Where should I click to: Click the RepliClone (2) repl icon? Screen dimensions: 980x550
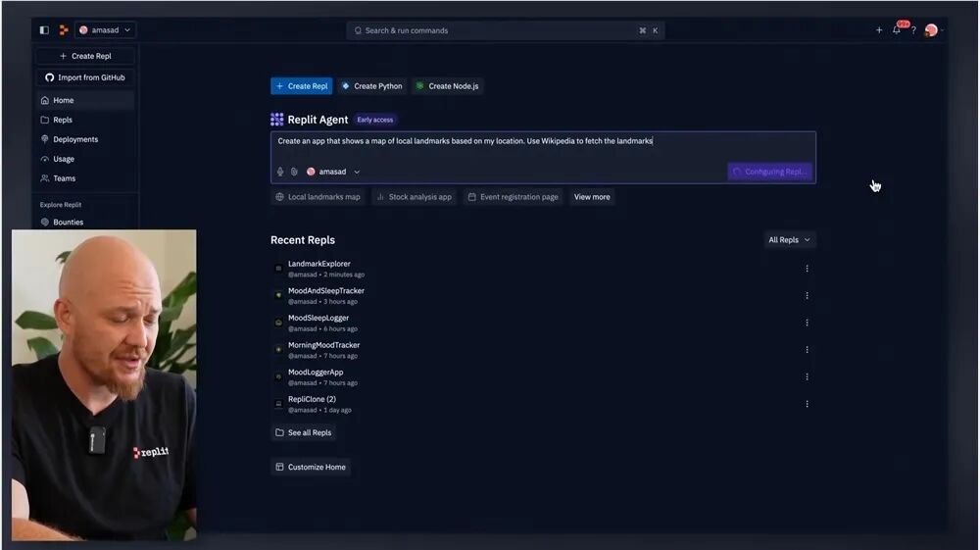[x=278, y=404]
